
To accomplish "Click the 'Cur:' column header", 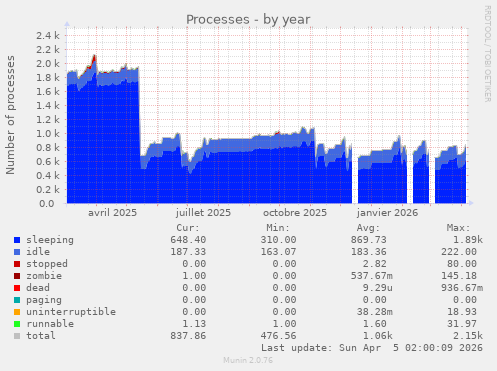I will (188, 228).
